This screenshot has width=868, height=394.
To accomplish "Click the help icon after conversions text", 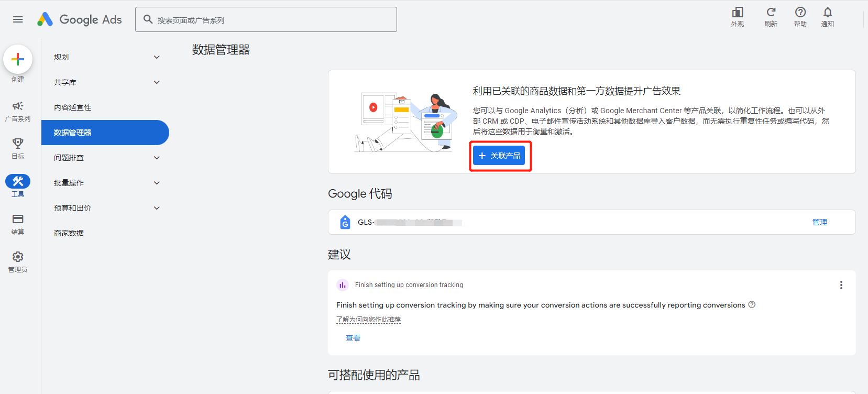I will coord(752,304).
